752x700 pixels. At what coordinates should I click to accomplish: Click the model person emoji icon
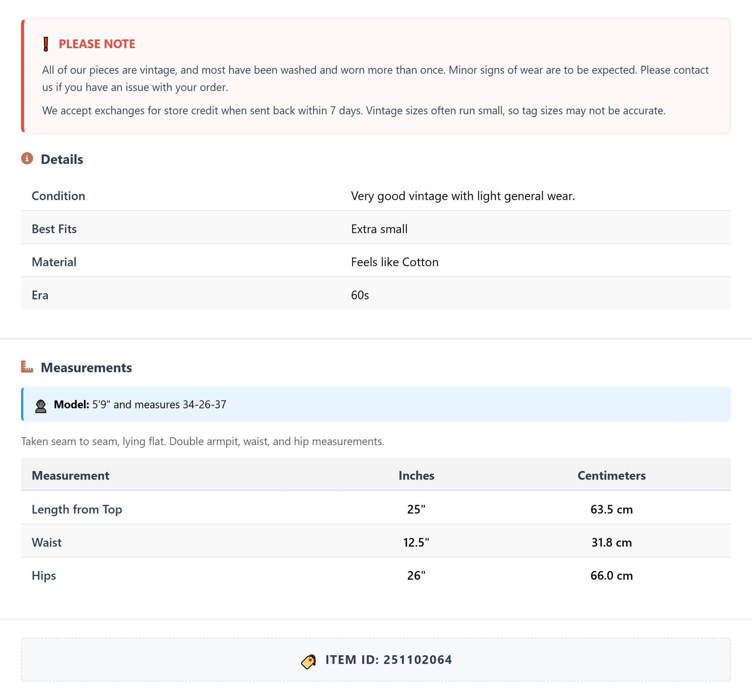(x=41, y=406)
